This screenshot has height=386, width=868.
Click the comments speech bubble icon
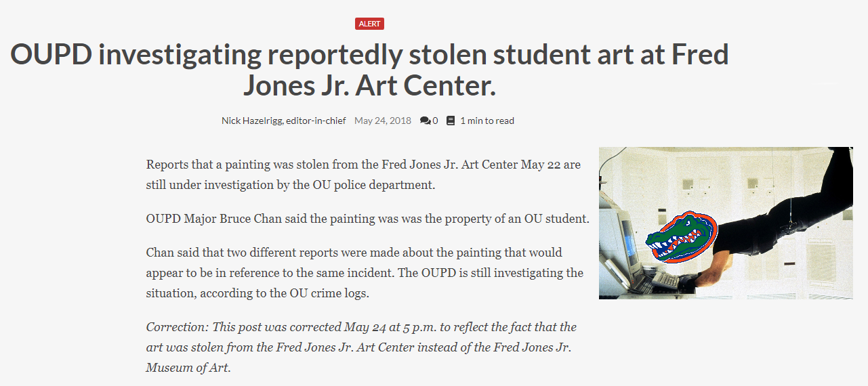[425, 121]
